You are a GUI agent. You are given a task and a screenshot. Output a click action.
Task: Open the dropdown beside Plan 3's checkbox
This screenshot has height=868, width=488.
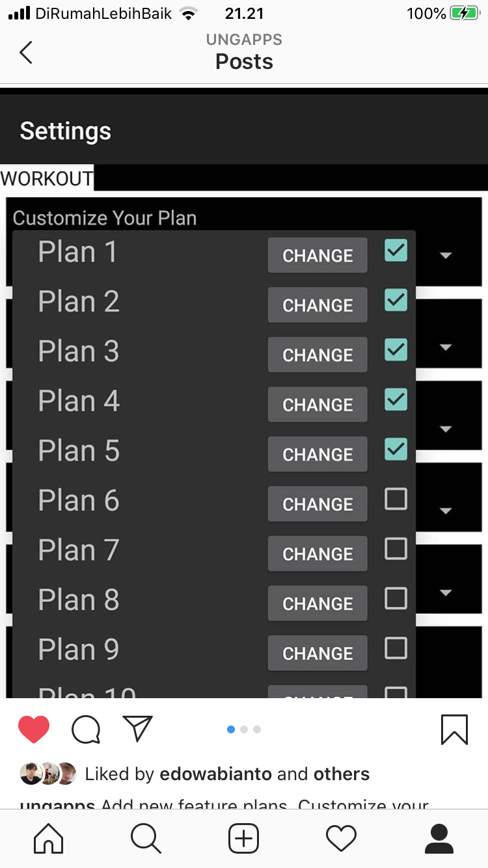(x=446, y=347)
